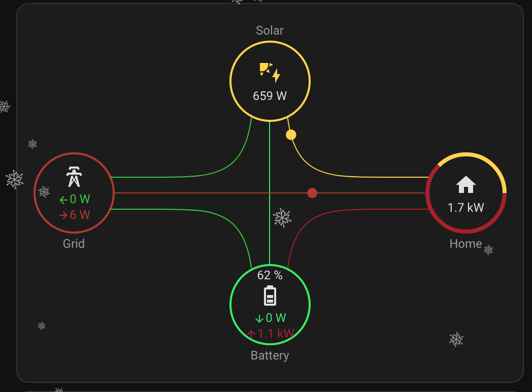This screenshot has width=532, height=392.
Task: Click the green left arrow in Grid
Action: click(x=63, y=200)
